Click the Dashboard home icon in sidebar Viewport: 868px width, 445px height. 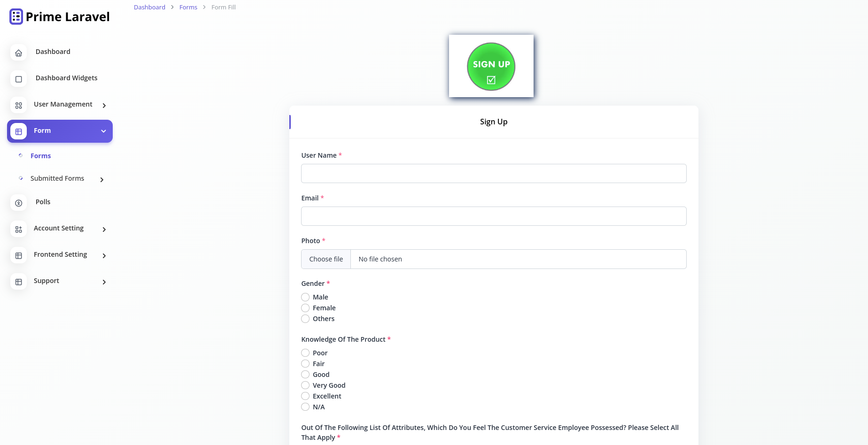click(18, 53)
